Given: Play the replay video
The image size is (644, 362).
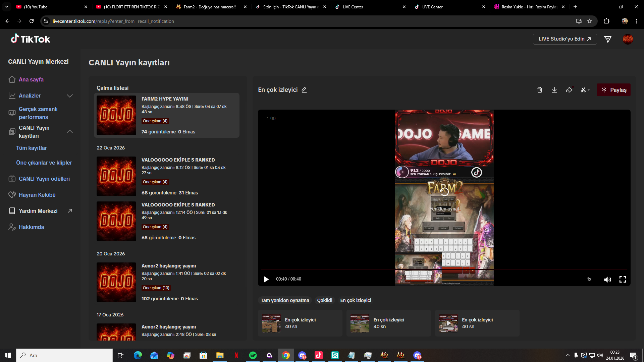Looking at the screenshot, I should 266,279.
